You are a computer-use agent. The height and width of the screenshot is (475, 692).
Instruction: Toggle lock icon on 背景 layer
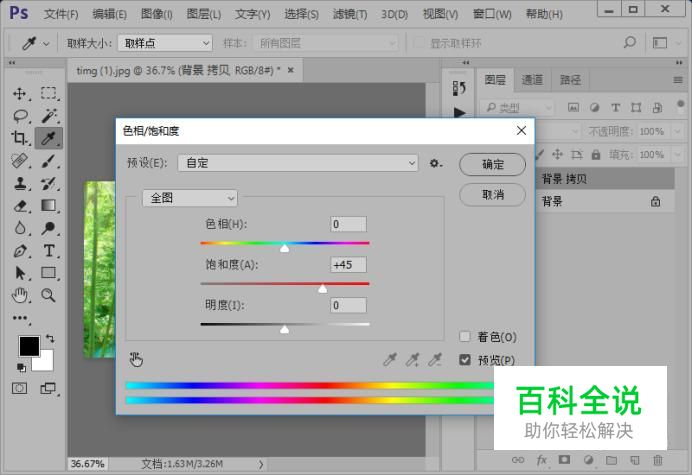coord(655,201)
